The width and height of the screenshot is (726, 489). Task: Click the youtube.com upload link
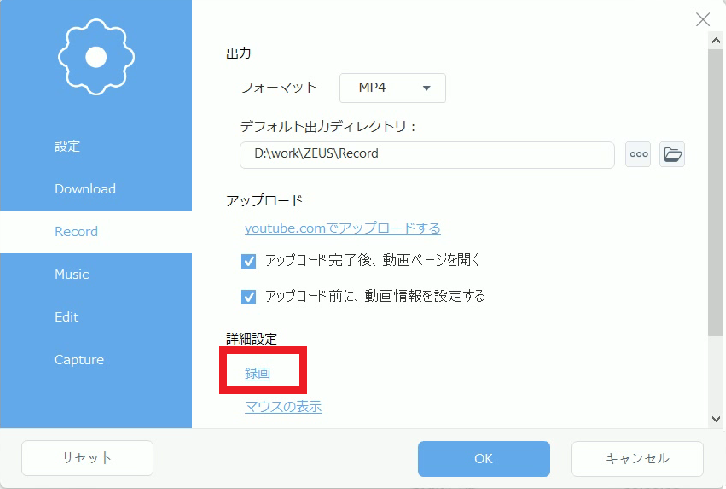(343, 228)
